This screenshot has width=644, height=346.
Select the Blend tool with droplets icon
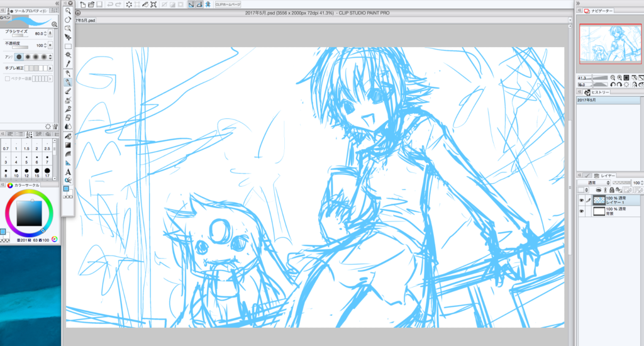click(x=68, y=126)
